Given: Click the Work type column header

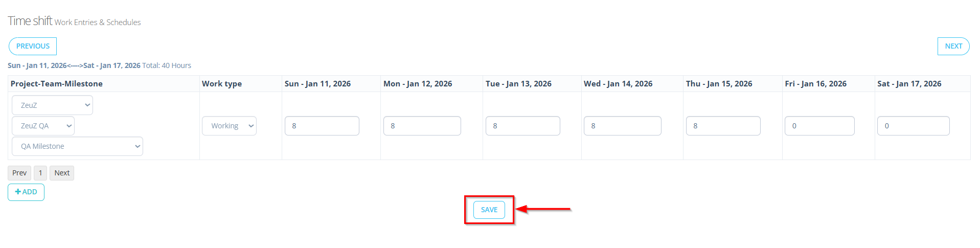Looking at the screenshot, I should (222, 84).
